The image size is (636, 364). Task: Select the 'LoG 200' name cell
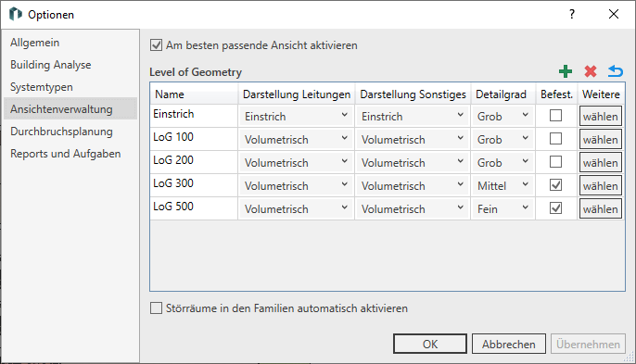tap(194, 162)
